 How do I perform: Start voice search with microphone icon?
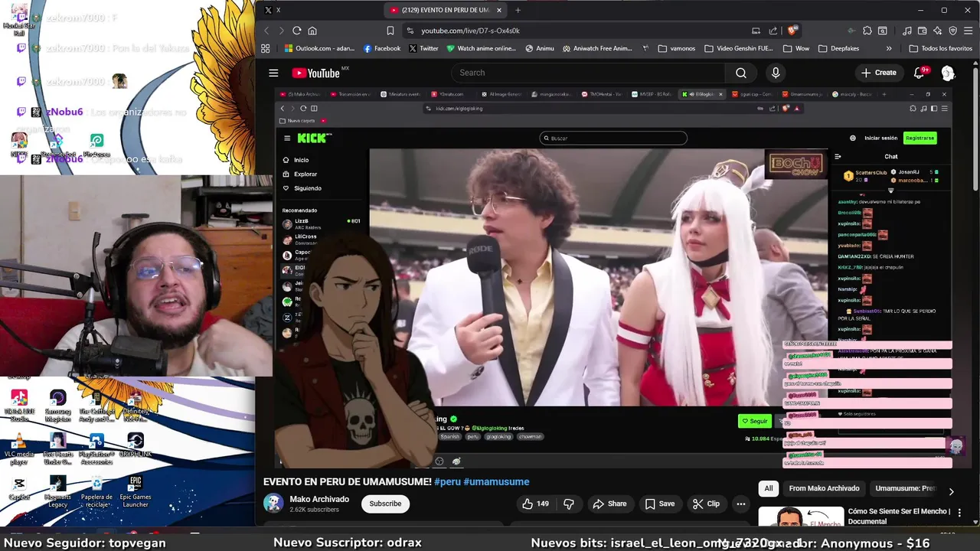[776, 73]
